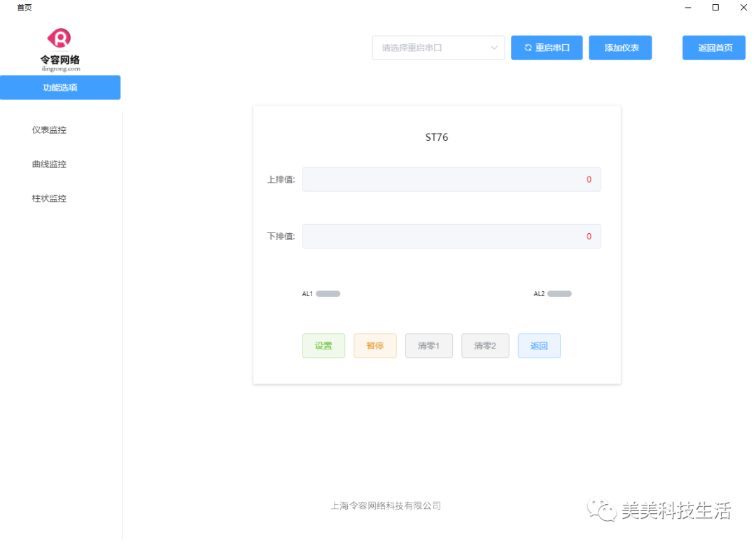The image size is (756, 544).
Task: Select the 曲线监控 sidebar option
Action: pos(48,164)
